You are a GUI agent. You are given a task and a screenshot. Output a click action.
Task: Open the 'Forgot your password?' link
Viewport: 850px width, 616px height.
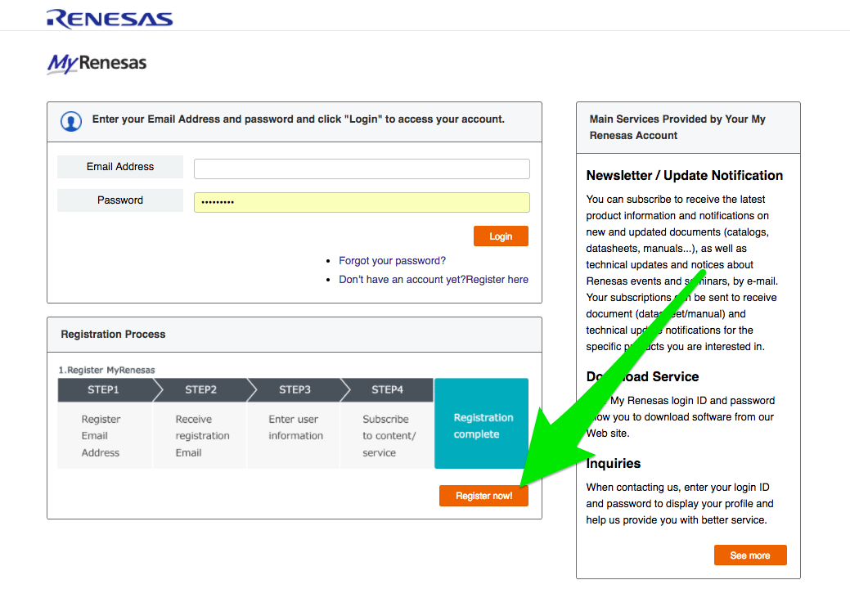392,261
